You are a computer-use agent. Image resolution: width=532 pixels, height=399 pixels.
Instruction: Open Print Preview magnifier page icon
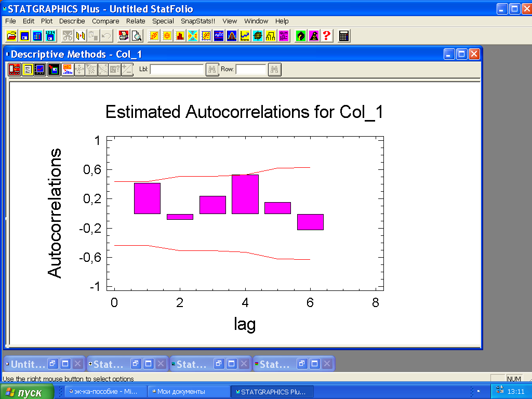pyautogui.click(x=137, y=36)
